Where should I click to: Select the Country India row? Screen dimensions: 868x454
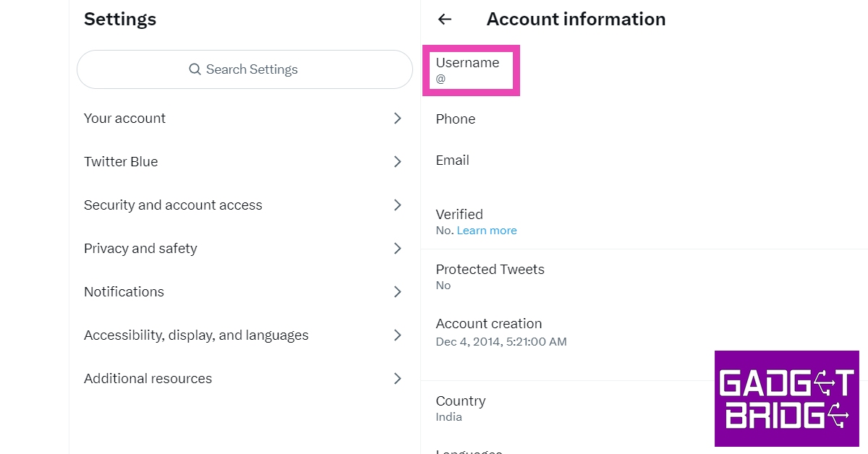[x=461, y=408]
